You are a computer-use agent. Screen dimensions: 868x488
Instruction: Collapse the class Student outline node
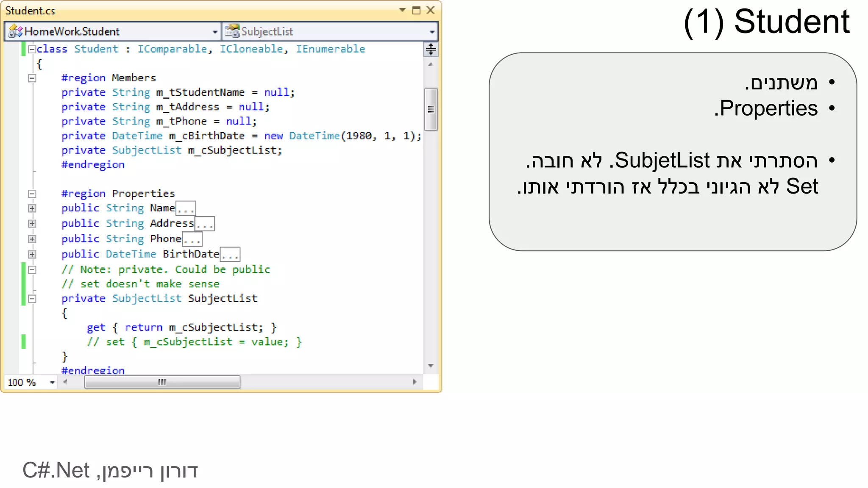coord(32,49)
